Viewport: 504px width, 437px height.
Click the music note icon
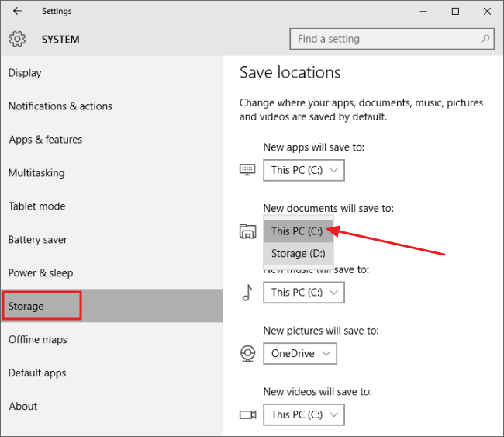247,293
